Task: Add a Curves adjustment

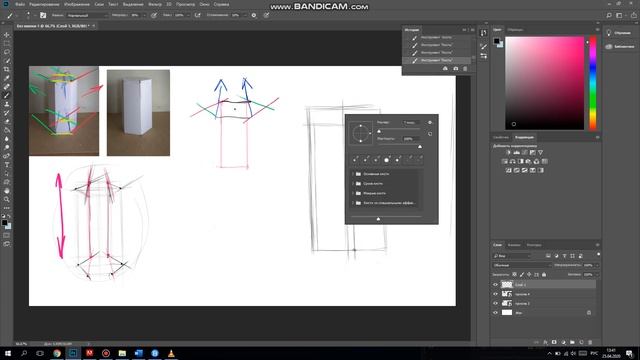Action: click(x=524, y=152)
